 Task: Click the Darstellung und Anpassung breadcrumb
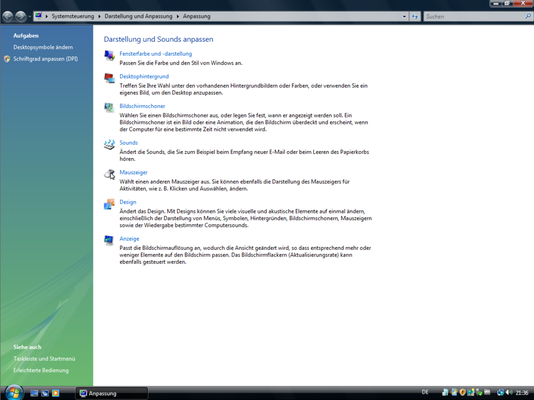pos(138,16)
